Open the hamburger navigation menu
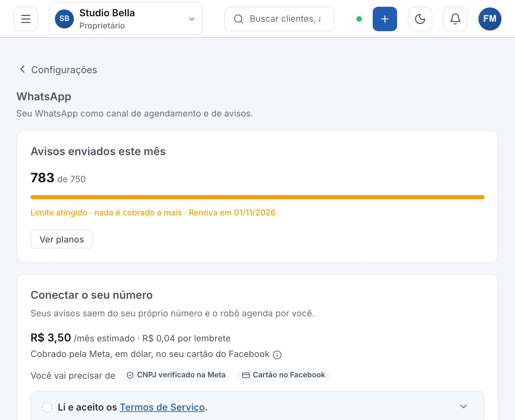 pyautogui.click(x=26, y=19)
